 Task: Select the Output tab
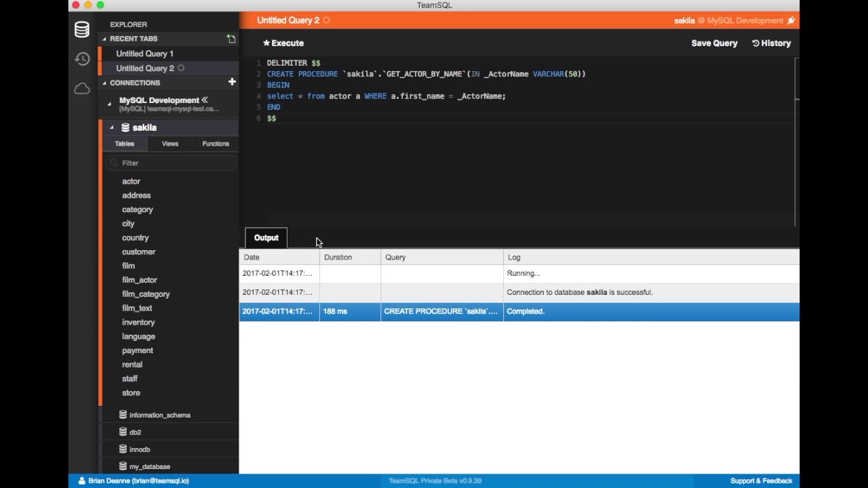click(x=267, y=238)
